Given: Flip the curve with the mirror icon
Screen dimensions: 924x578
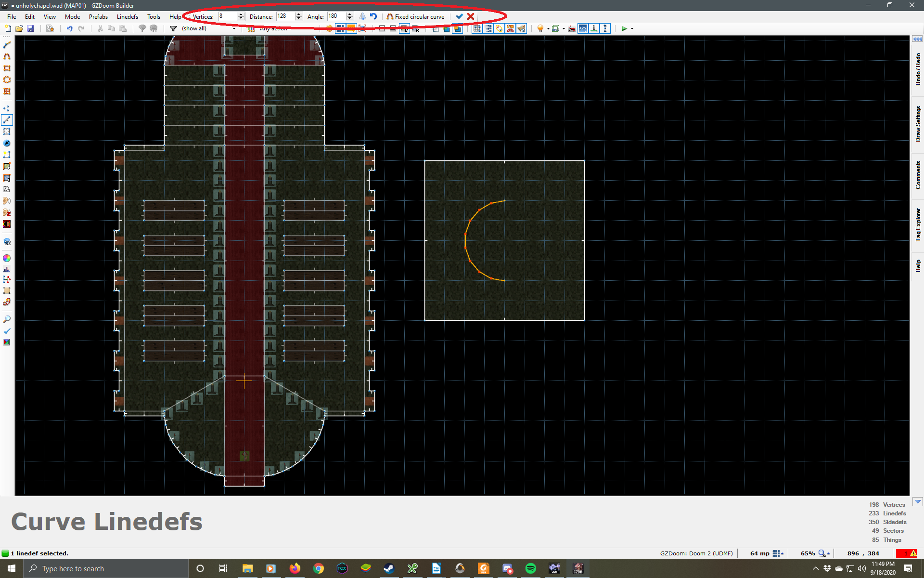Looking at the screenshot, I should (362, 16).
